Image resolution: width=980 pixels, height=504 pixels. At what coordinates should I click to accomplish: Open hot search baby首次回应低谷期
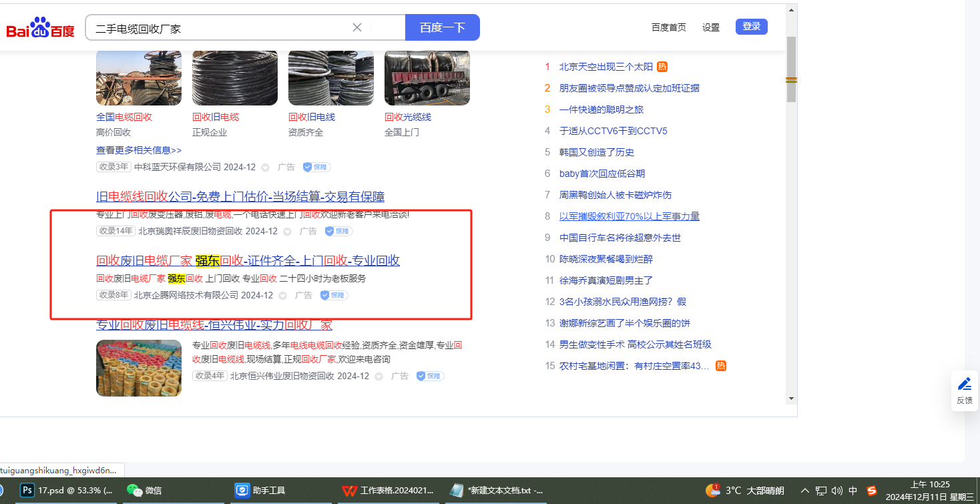(x=602, y=174)
